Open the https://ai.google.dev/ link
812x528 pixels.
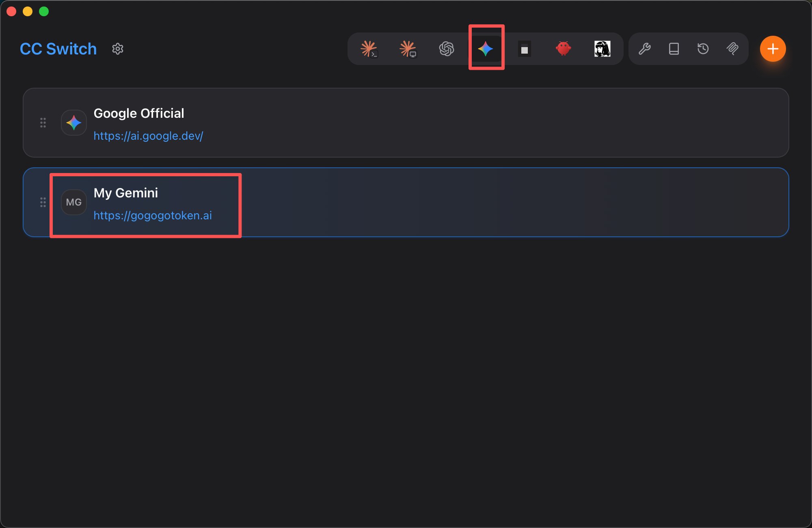pyautogui.click(x=148, y=136)
